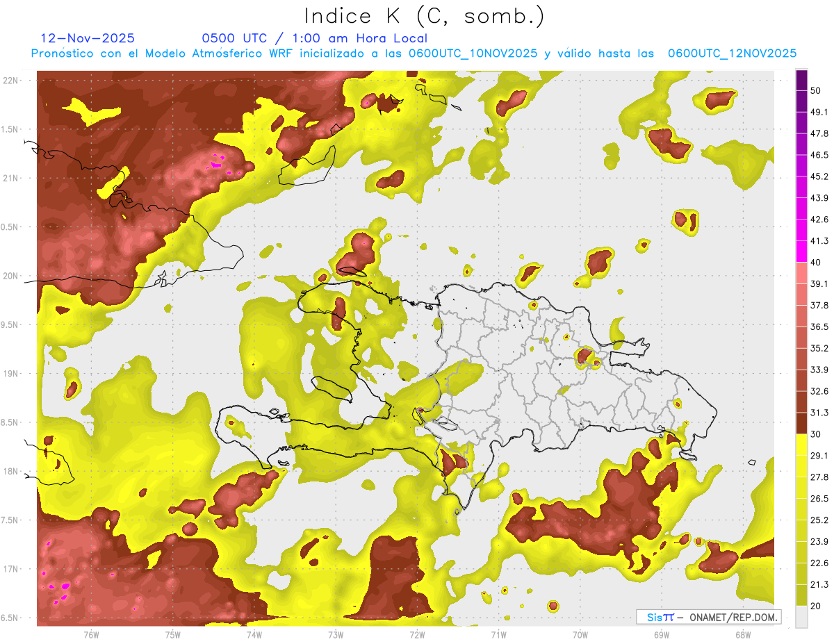This screenshot has height=644, width=834.
Task: Click the '39.1' color bar label
Action: (819, 283)
